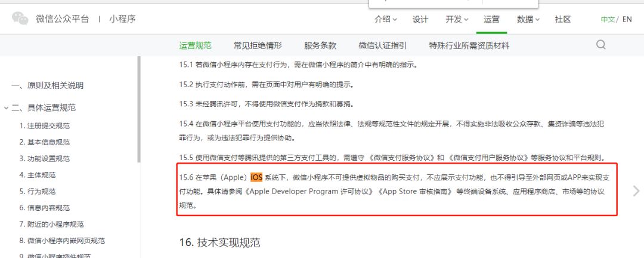644x258 pixels.
Task: Click 《微信支付用户服务协议》 text in 15.5
Action: click(489, 158)
